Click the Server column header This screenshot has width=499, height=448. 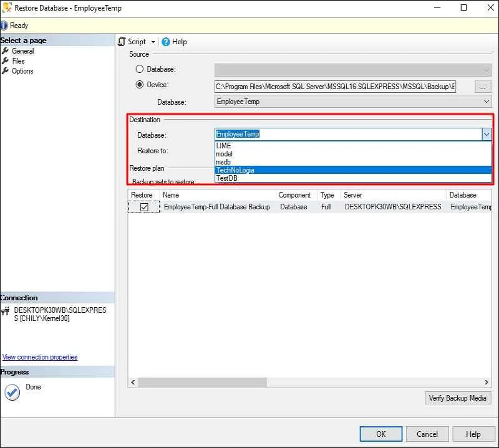click(x=394, y=195)
